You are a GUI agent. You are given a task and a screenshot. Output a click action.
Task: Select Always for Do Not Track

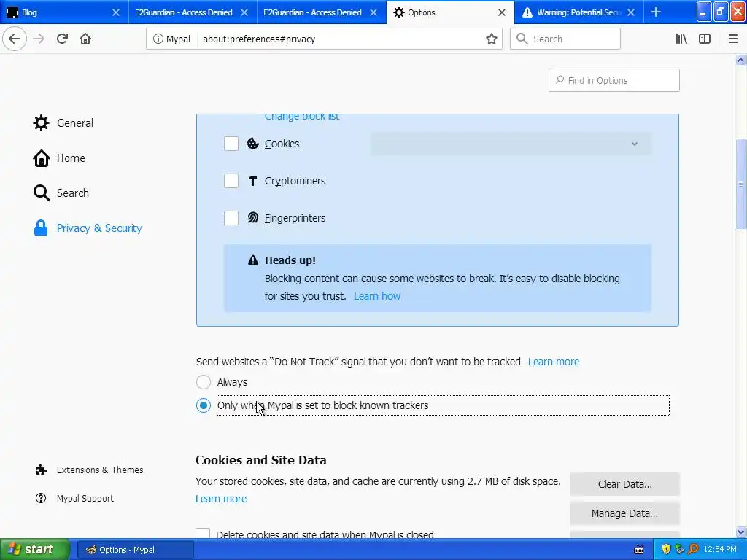[x=204, y=382]
